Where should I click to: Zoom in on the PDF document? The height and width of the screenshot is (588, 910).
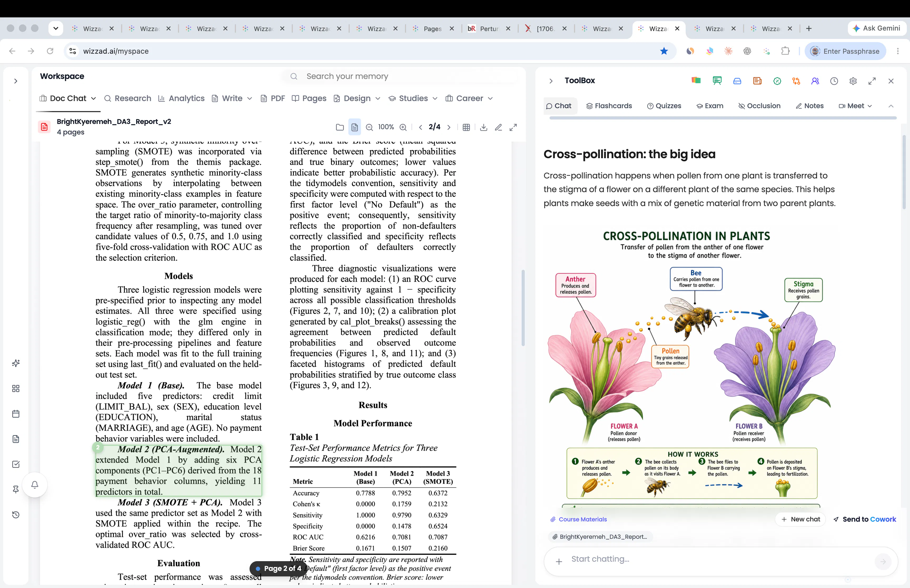403,127
